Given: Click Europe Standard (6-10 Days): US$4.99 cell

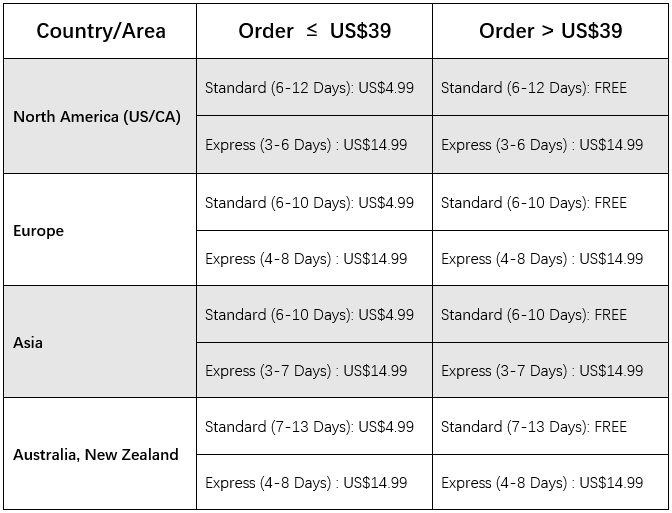Looking at the screenshot, I should pos(315,202).
